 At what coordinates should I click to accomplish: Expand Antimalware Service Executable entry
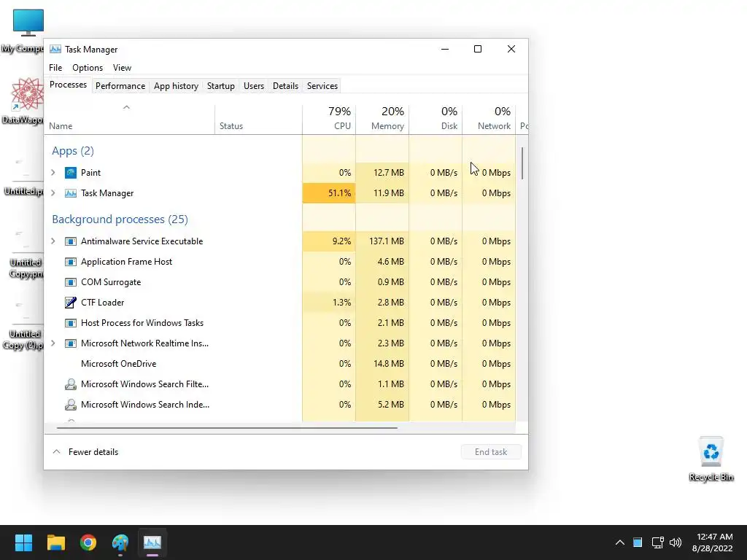point(53,241)
